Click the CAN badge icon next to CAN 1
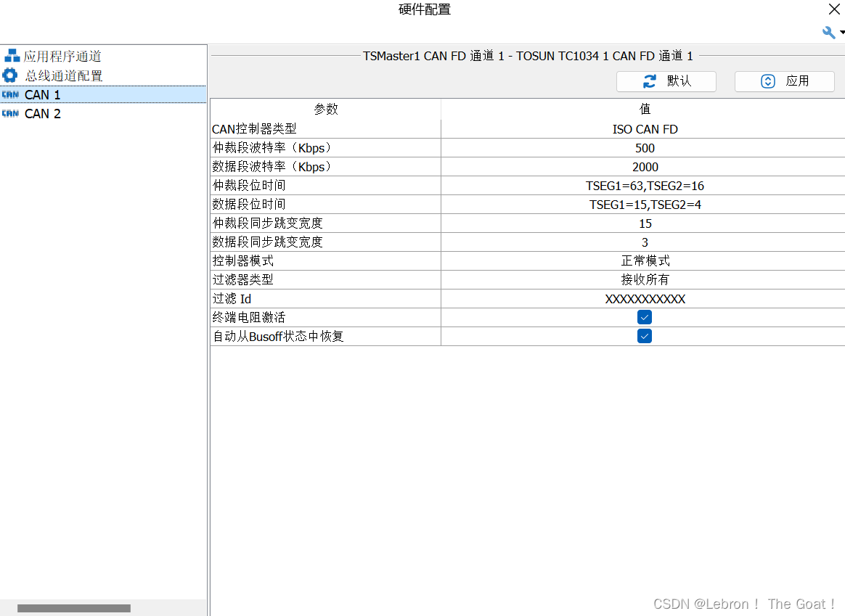Image resolution: width=845 pixels, height=616 pixels. coord(12,94)
